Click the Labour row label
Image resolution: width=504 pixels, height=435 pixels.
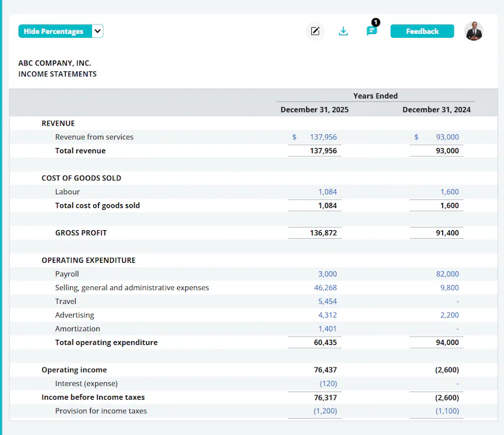67,192
